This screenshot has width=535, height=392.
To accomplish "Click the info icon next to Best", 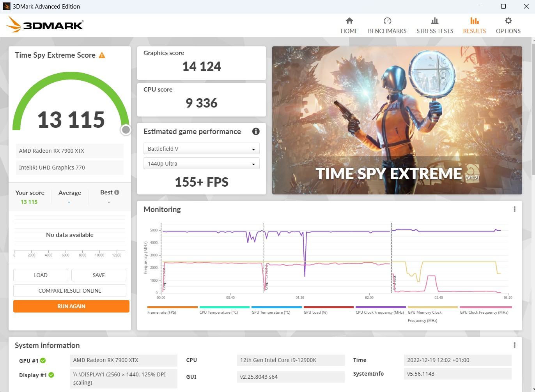I will [x=117, y=192].
